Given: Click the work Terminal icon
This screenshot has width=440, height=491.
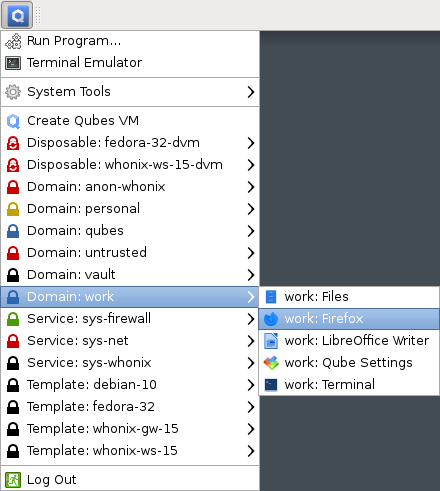Looking at the screenshot, I should (x=271, y=385).
